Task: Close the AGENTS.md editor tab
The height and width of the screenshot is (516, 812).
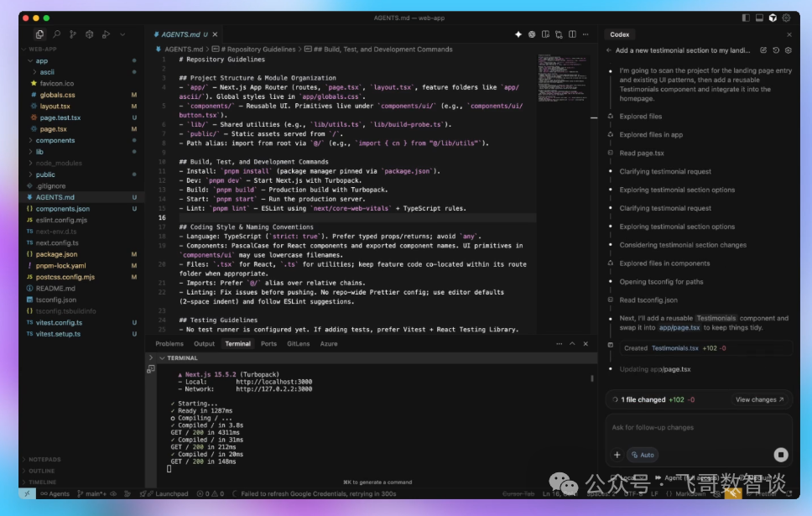Action: (x=215, y=34)
